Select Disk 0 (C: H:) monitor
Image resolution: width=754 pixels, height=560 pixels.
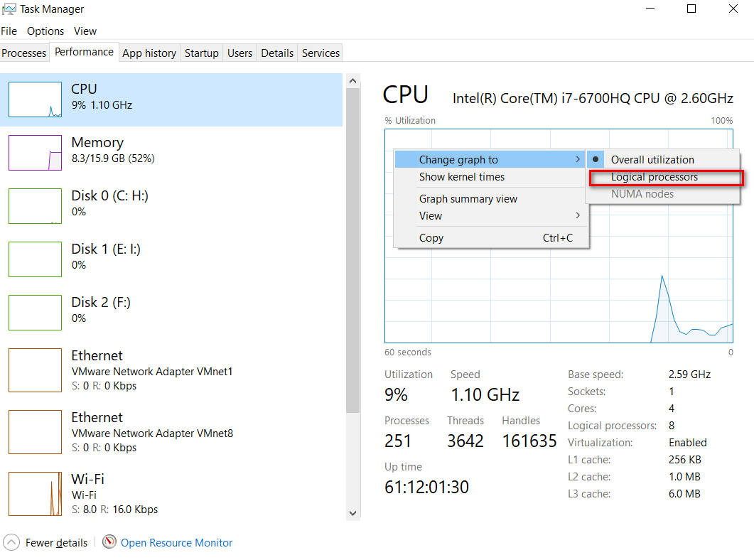[x=107, y=203]
